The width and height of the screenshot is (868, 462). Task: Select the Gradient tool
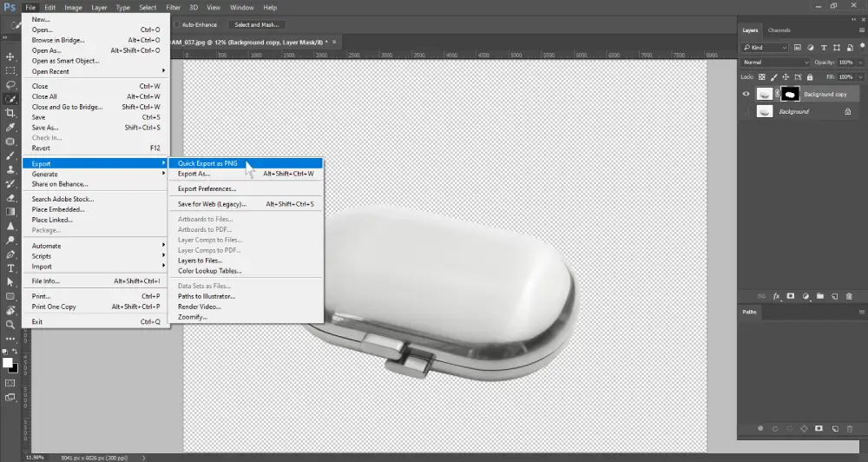click(x=10, y=212)
